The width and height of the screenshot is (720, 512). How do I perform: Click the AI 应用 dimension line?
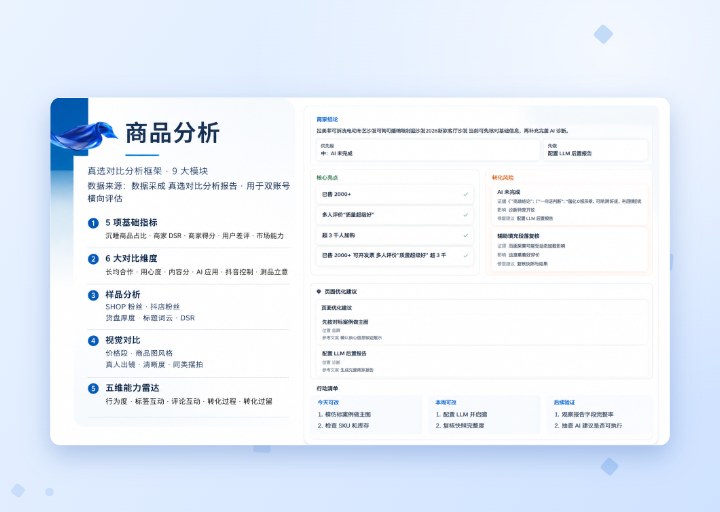[x=197, y=272]
